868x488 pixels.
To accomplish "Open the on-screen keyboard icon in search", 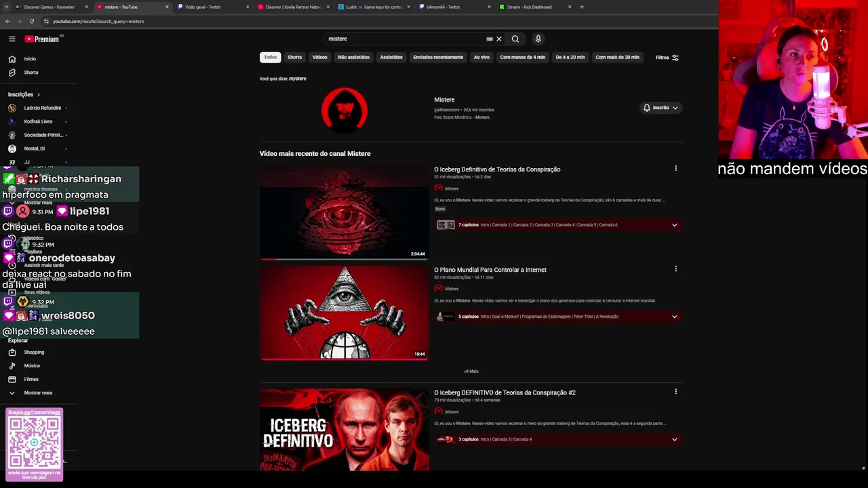I will (x=490, y=39).
